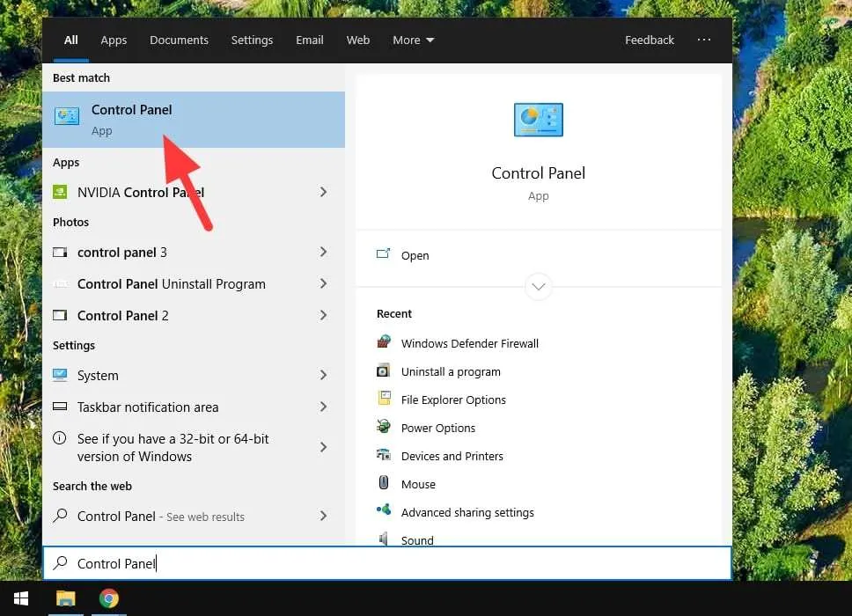Click the Devices and Printers icon
852x616 pixels.
384,455
